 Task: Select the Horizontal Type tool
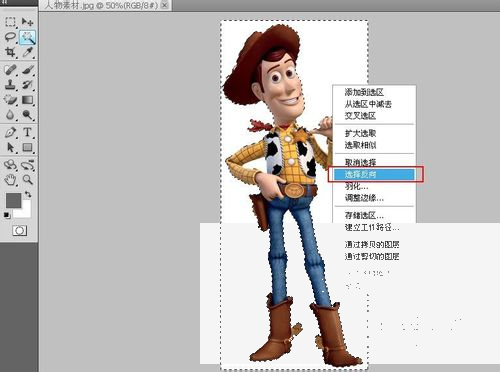[x=27, y=132]
